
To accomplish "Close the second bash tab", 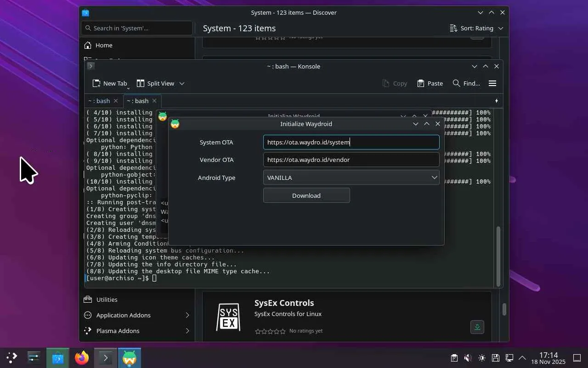I will pyautogui.click(x=154, y=101).
